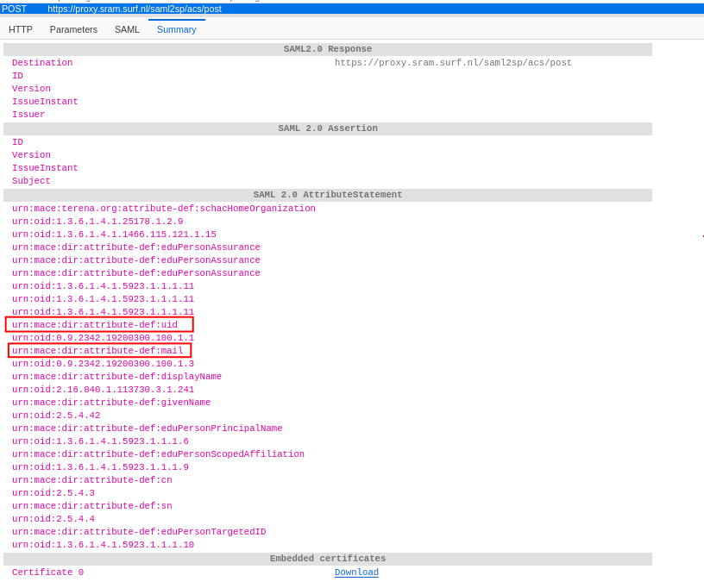Click the Summary tab
This screenshot has width=704, height=588.
point(176,29)
